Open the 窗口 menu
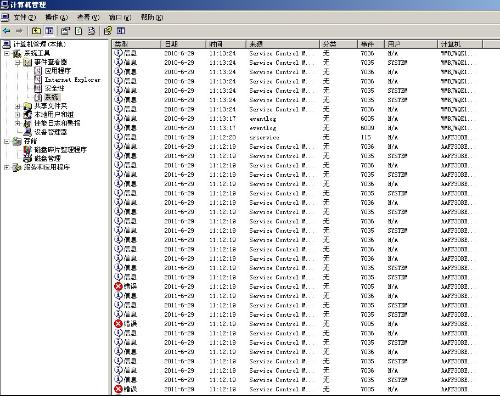Screen dimensions: 500x396 tap(120, 17)
